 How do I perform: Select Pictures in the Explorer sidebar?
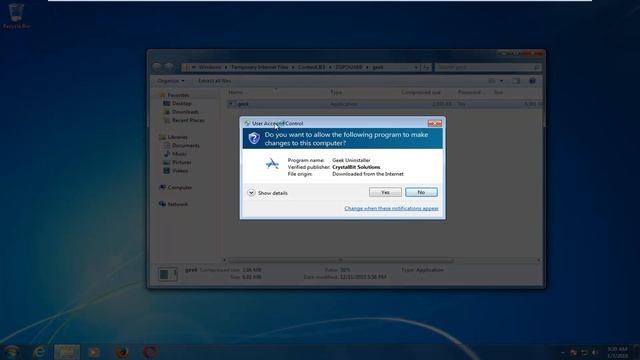[x=178, y=162]
